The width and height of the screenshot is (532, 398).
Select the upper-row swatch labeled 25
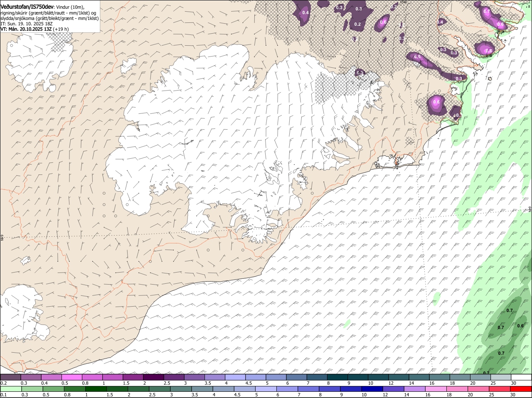[x=500, y=377]
